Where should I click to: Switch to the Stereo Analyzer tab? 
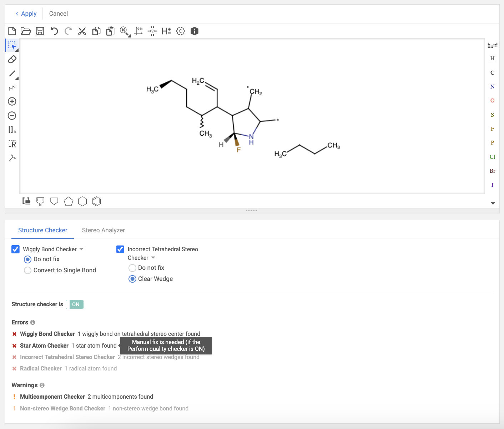103,230
